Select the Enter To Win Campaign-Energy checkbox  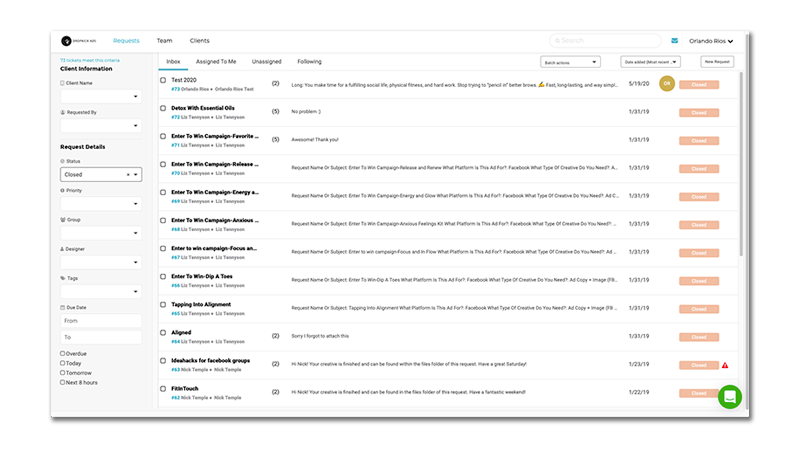(163, 192)
